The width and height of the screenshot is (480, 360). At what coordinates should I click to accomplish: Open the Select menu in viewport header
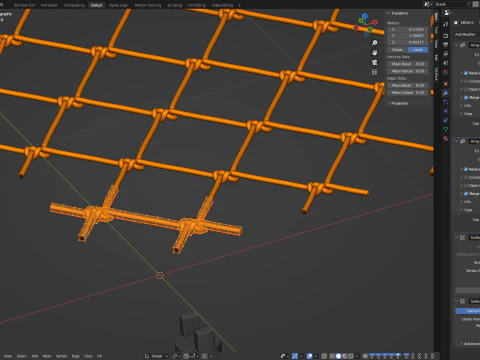point(22,356)
